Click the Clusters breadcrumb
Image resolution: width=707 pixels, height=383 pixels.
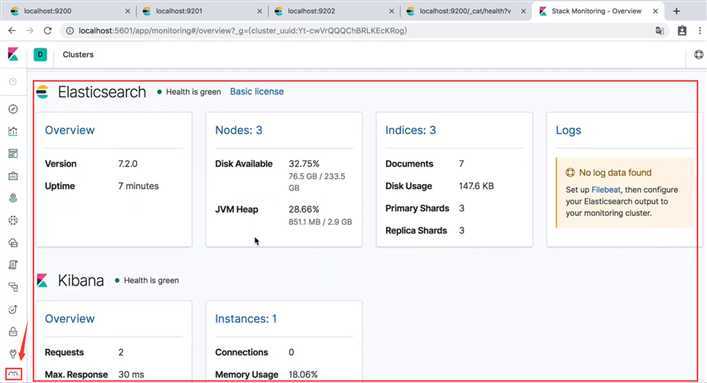78,55
